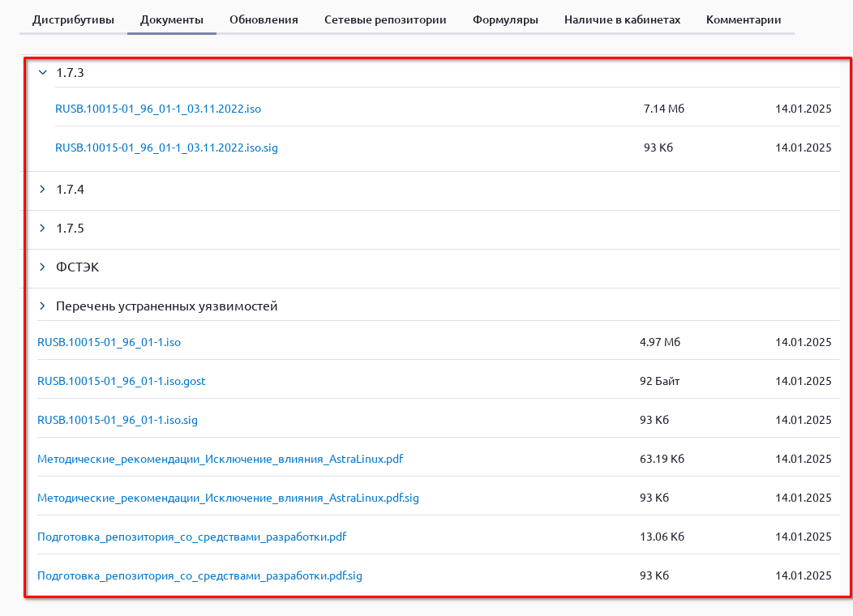
Task: Download RUSB.10015-01_96_01-1_03.11.2022.iso file
Action: tap(158, 109)
